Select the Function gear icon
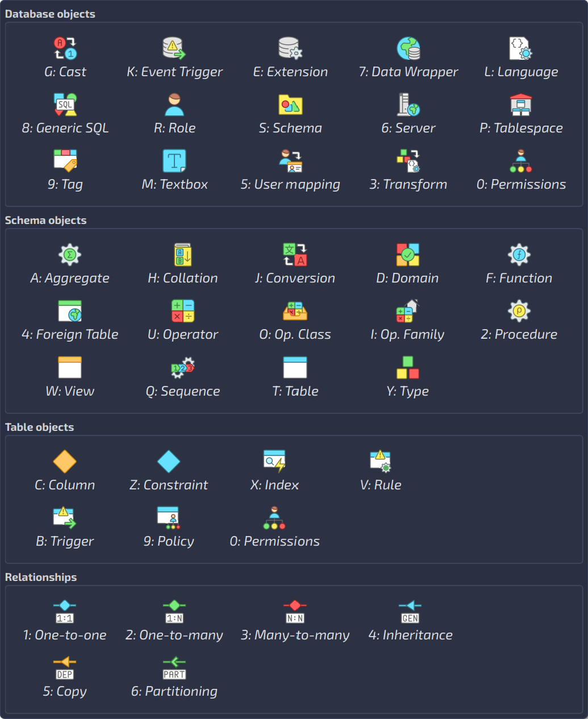This screenshot has height=719, width=588. (x=519, y=255)
